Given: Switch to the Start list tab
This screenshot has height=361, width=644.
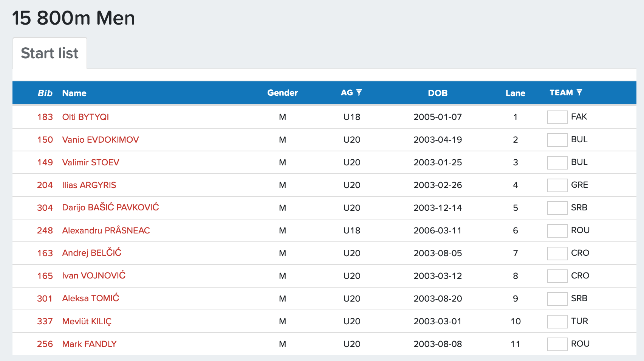Looking at the screenshot, I should pyautogui.click(x=50, y=53).
